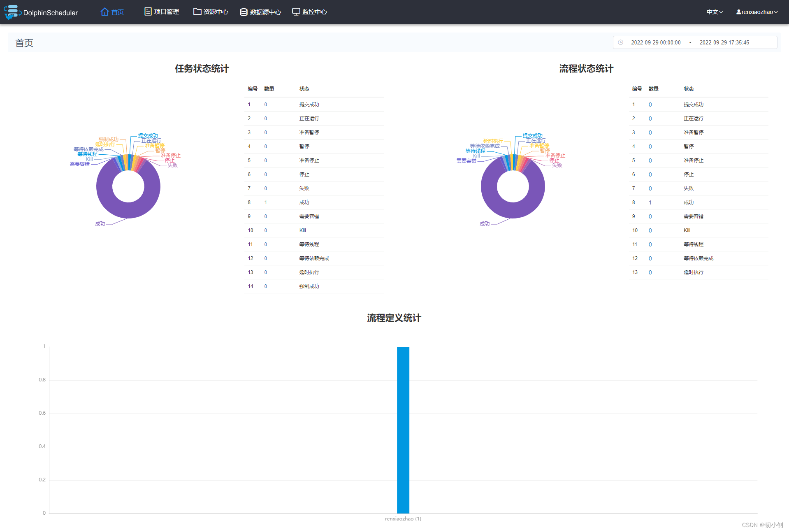This screenshot has height=532, width=789.
Task: Open the 数据源中心 menu
Action: [260, 12]
